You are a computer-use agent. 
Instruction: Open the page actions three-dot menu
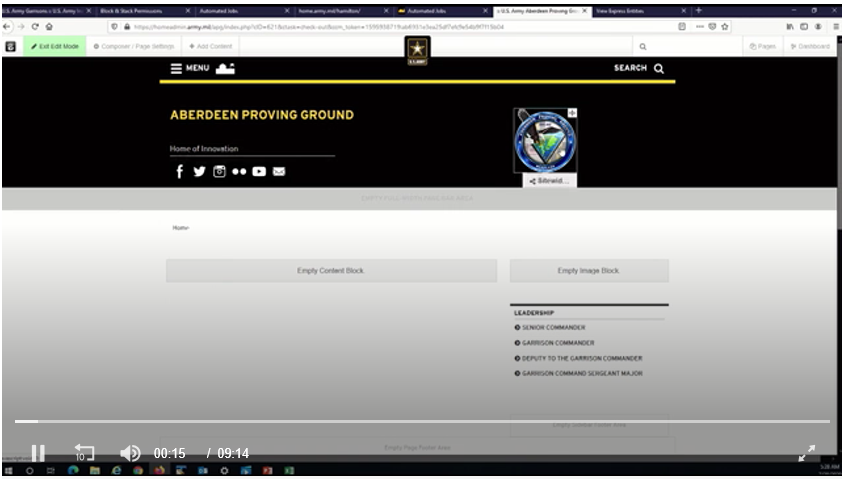[700, 26]
